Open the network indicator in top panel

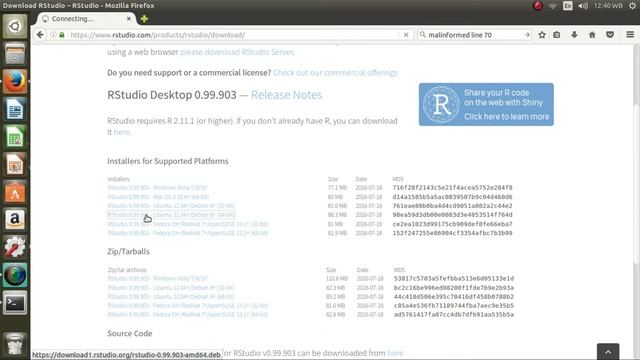point(553,6)
